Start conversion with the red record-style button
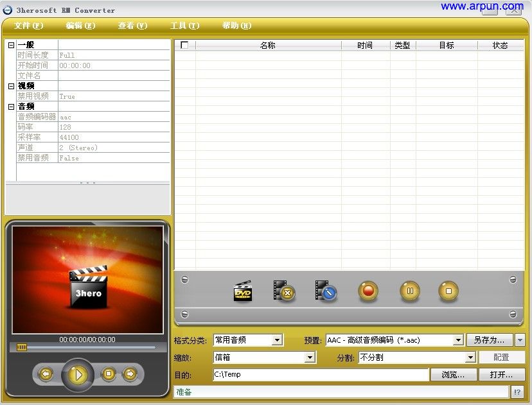Image resolution: width=532 pixels, height=405 pixels. 368,291
